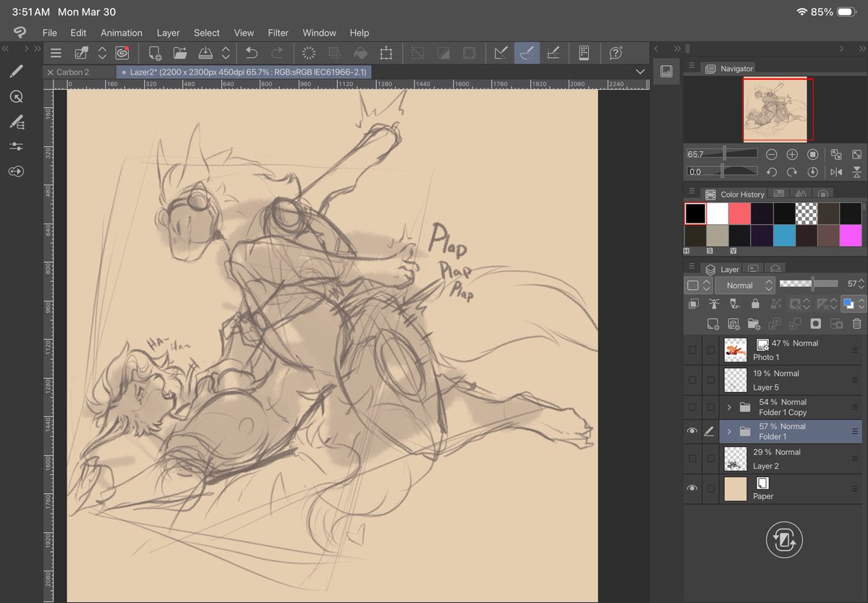Image resolution: width=868 pixels, height=603 pixels.
Task: Click the Fill bucket icon in command bar
Action: coord(360,53)
